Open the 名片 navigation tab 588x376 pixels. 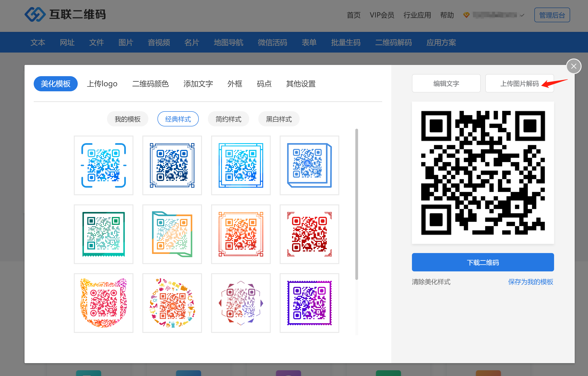coord(192,42)
